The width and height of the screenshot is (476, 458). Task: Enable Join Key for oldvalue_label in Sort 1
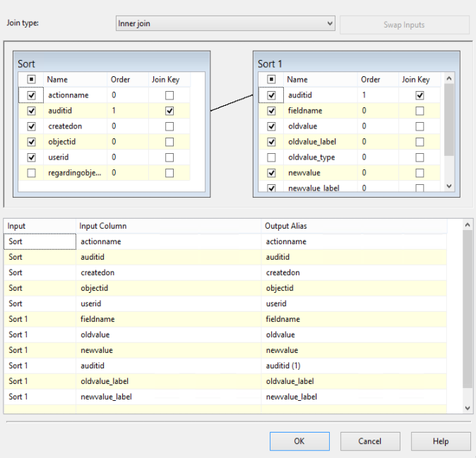[x=420, y=142]
